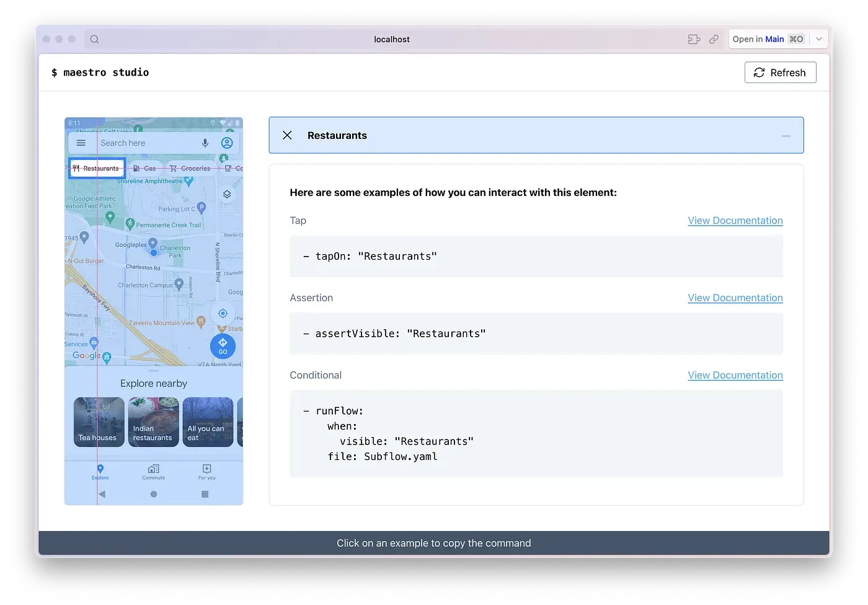Open the account profile icon in map
Screen dimensions: 868x605
tap(227, 143)
